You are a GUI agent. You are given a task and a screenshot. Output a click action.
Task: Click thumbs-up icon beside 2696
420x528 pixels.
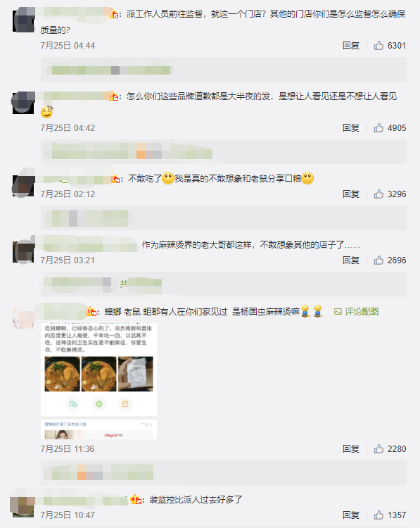(x=378, y=260)
